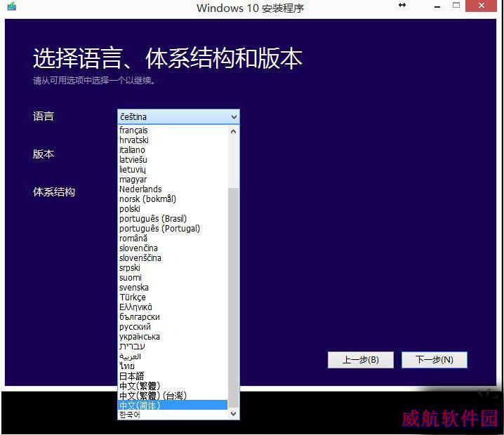Click the language dropdown arrow
Viewport: 504px width, 435px height.
(x=234, y=117)
